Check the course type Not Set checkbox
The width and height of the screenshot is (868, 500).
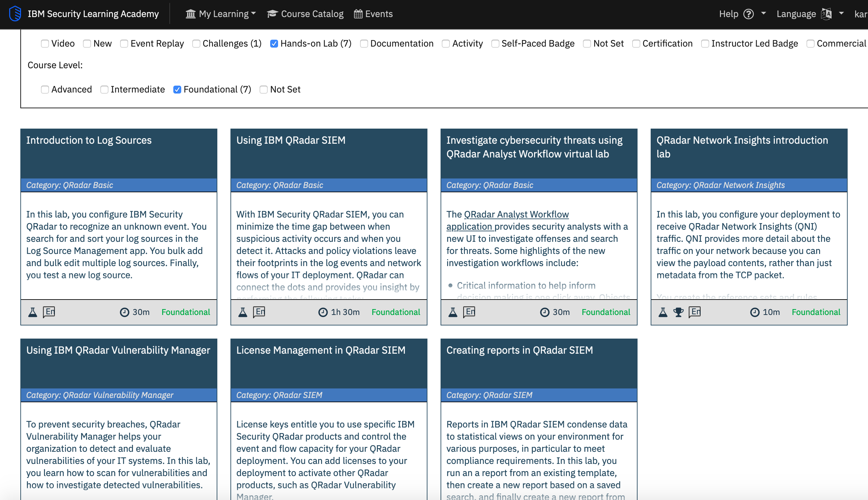tap(587, 44)
